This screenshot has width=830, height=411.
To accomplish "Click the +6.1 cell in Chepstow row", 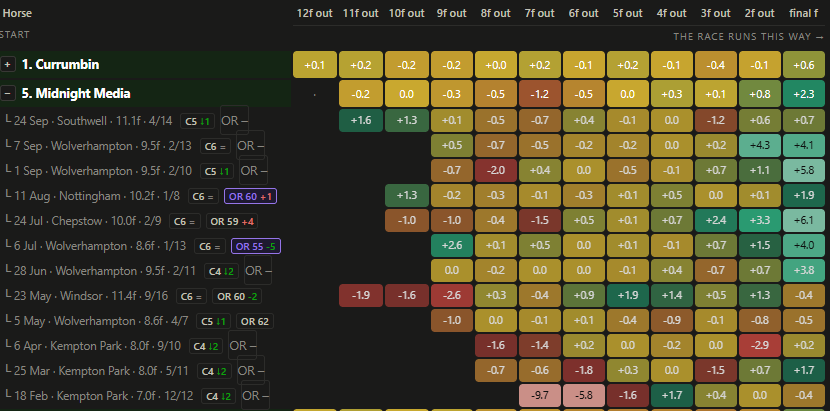I will click(x=804, y=221).
